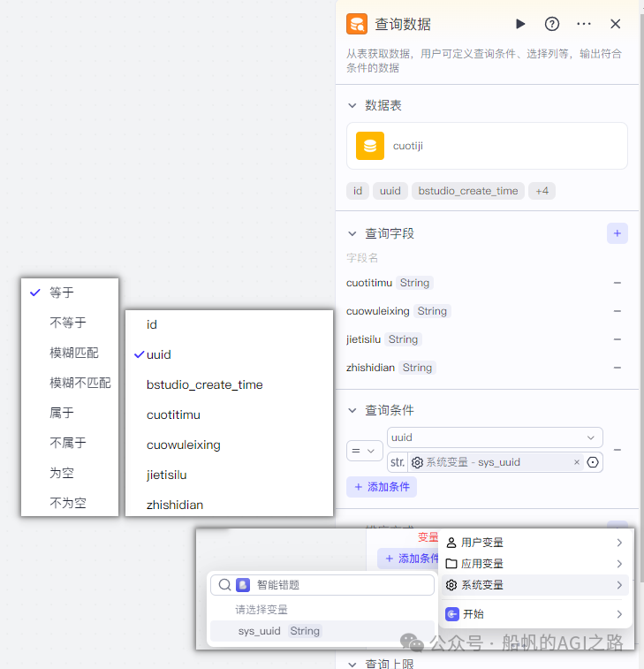644x669 pixels.
Task: Choose id in the field list
Action: (x=229, y=324)
